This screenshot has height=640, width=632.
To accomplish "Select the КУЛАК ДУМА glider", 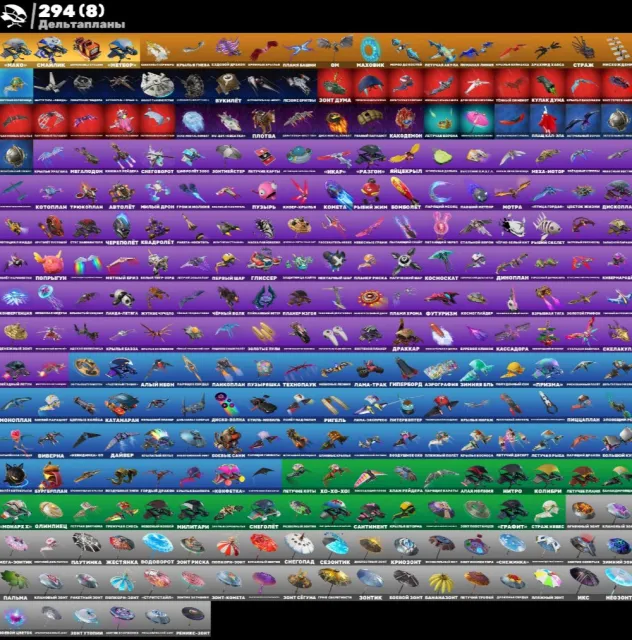I will click(548, 86).
